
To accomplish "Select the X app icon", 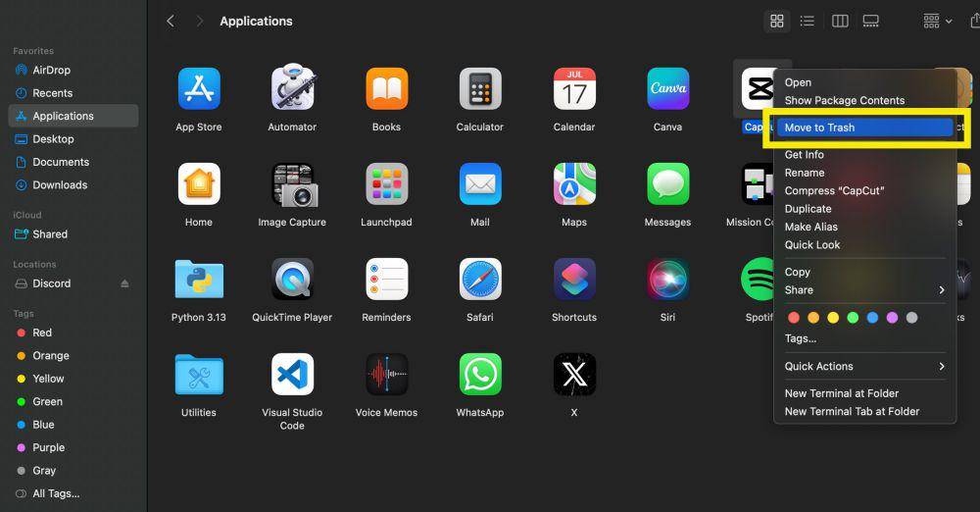I will pyautogui.click(x=573, y=375).
